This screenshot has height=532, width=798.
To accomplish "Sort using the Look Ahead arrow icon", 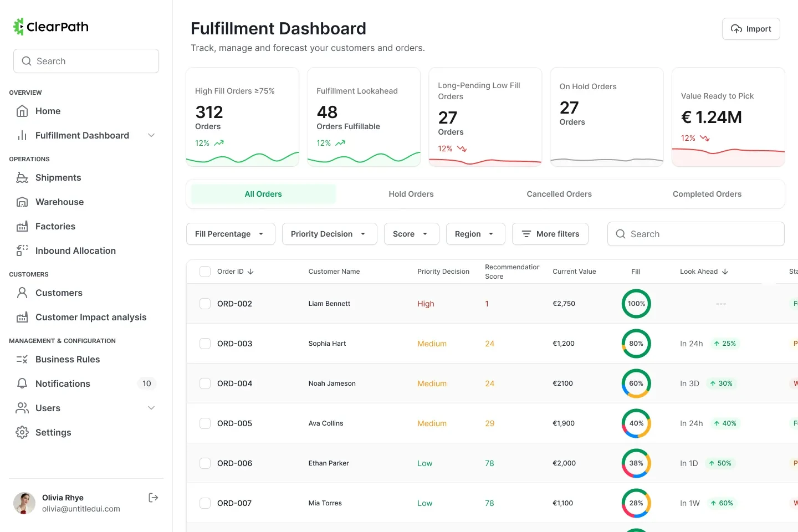I will [725, 272].
